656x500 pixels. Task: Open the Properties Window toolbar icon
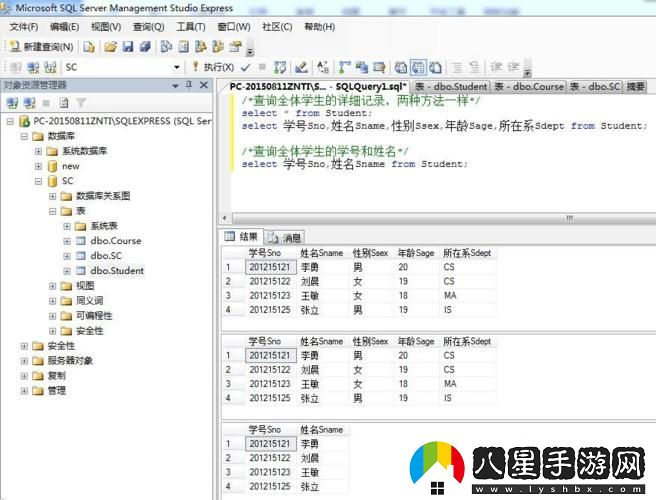(236, 46)
